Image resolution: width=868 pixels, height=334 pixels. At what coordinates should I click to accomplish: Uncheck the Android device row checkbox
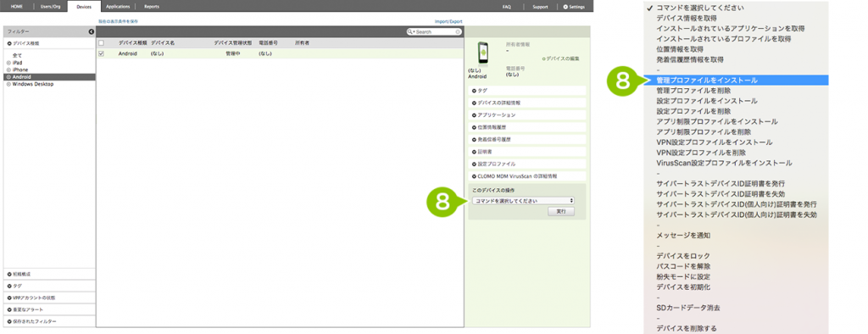click(101, 53)
